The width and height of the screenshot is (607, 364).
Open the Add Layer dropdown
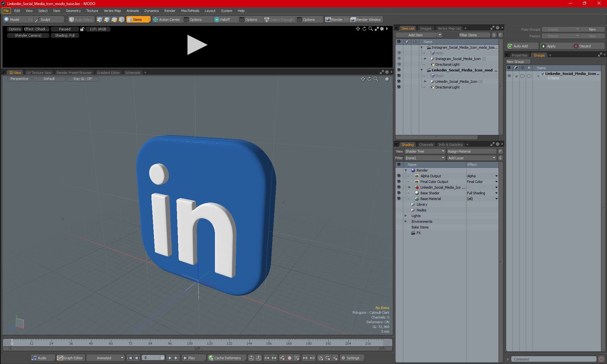pyautogui.click(x=472, y=158)
